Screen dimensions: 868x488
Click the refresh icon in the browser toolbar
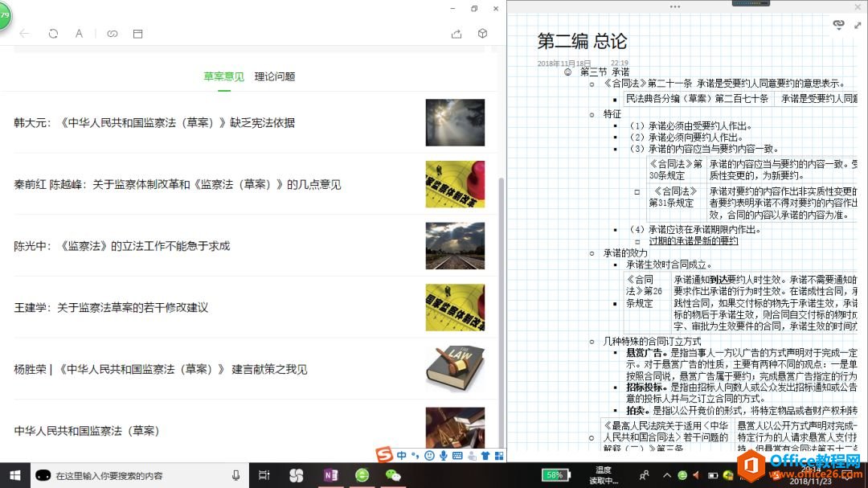(x=53, y=34)
